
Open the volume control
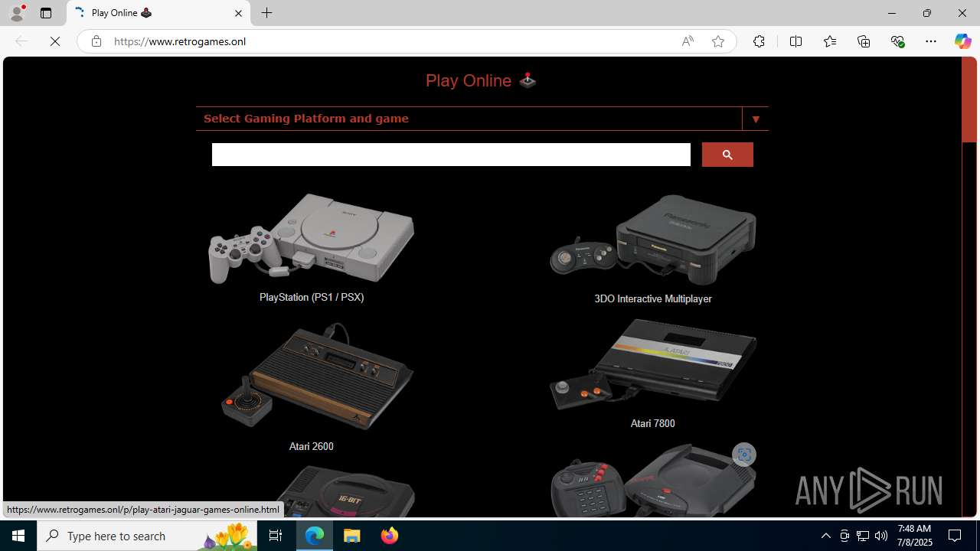point(881,536)
